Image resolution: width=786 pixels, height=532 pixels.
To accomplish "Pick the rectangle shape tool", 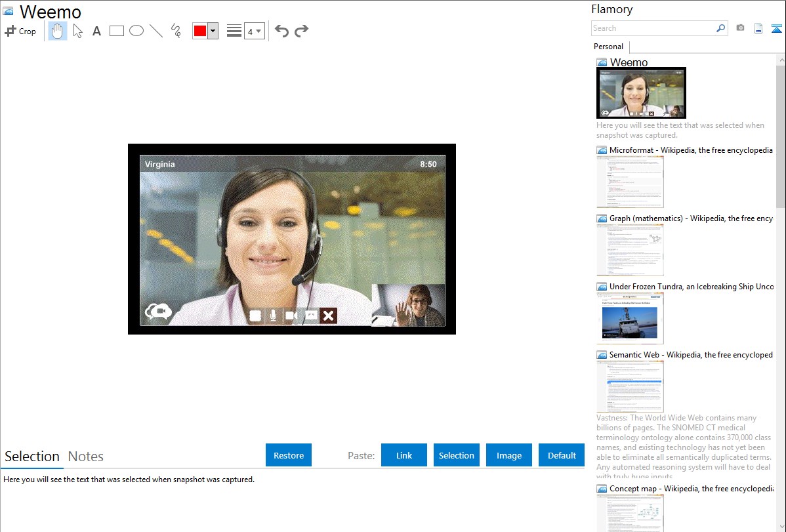I will click(x=117, y=31).
